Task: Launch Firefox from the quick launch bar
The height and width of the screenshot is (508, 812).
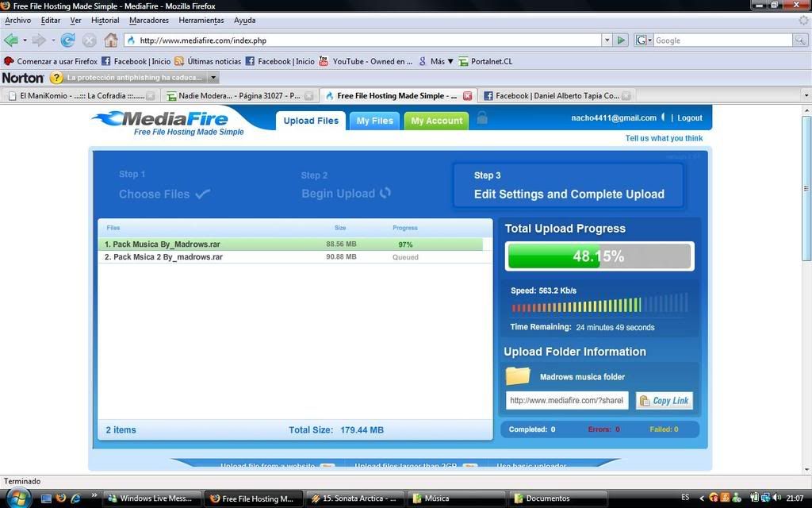Action: point(60,498)
